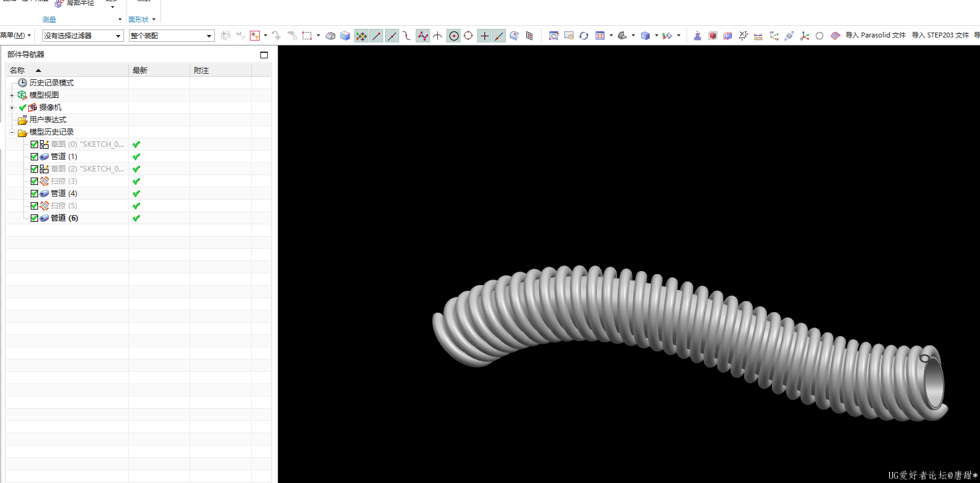
Task: Toggle the Pole (polyline) snap icon
Action: pyautogui.click(x=422, y=36)
